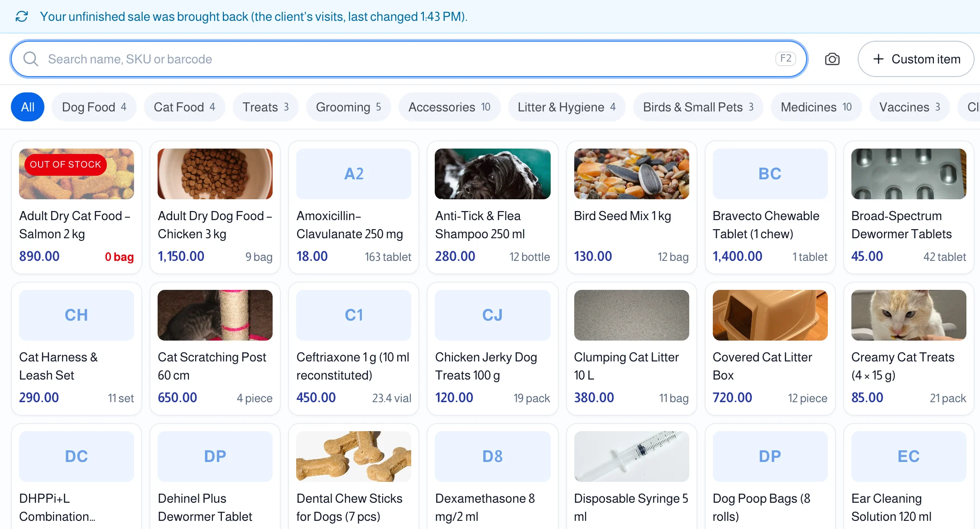The height and width of the screenshot is (529, 980).
Task: Open Birds & Small Pets category
Action: (698, 107)
